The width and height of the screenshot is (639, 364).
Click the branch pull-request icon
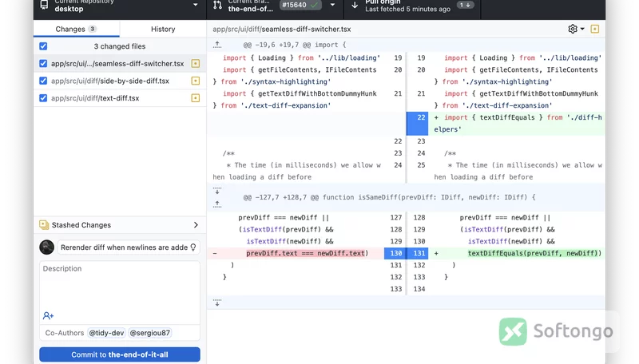217,5
